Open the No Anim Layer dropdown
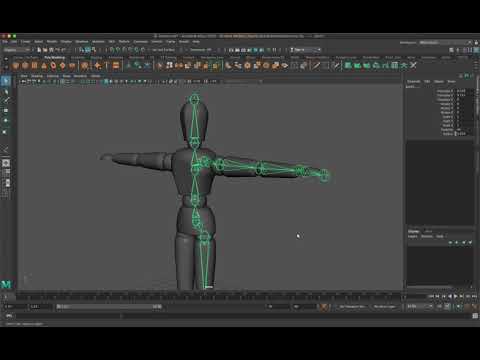The image size is (480, 360). tap(385, 307)
